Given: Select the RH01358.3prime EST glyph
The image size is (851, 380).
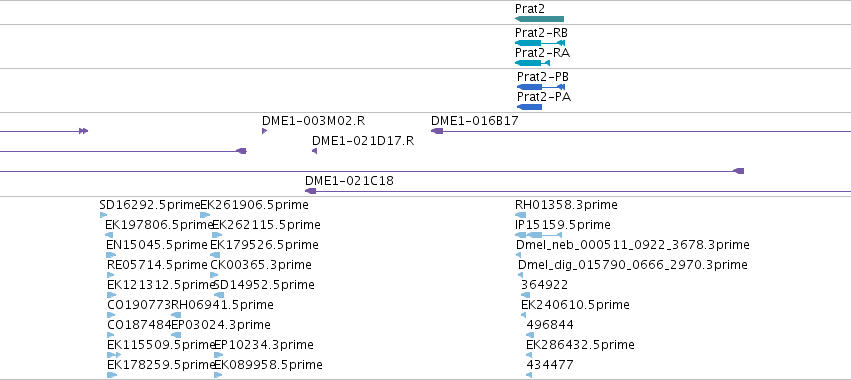Looking at the screenshot, I should tap(520, 215).
